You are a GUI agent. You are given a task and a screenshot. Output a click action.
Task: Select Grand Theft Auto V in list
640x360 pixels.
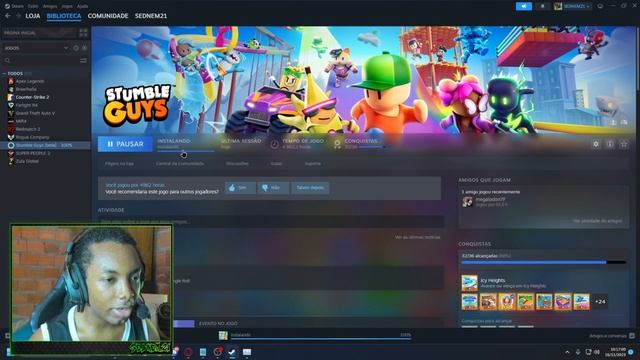35,113
